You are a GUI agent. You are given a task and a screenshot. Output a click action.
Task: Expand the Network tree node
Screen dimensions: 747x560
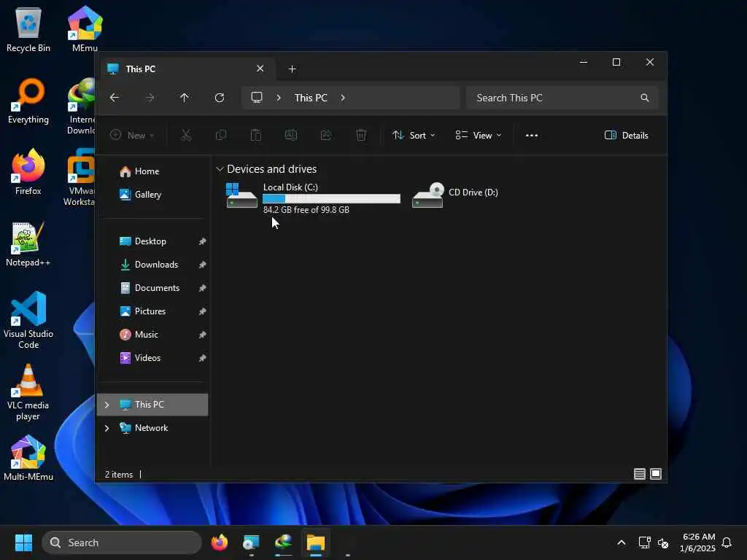point(107,428)
